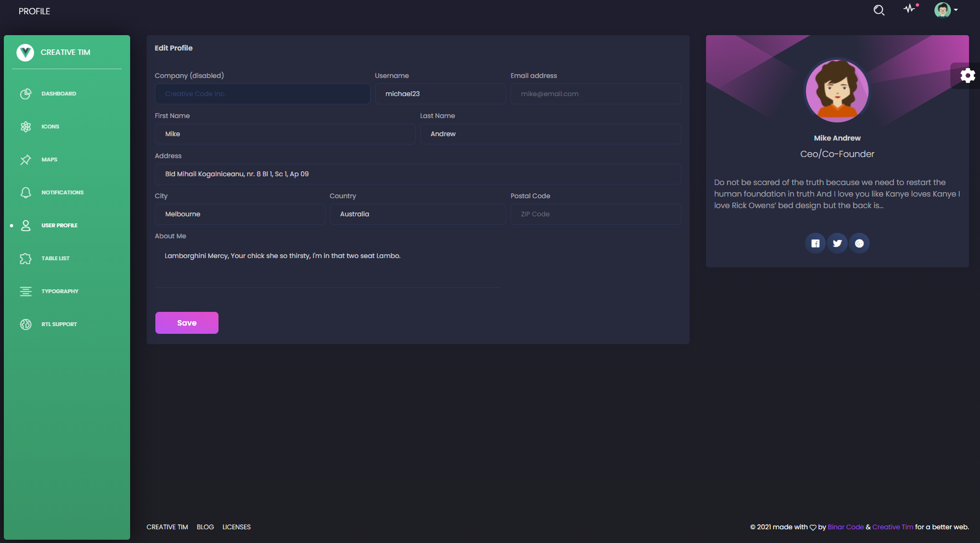Click the Typography alignment icon
980x543 pixels.
pos(26,291)
